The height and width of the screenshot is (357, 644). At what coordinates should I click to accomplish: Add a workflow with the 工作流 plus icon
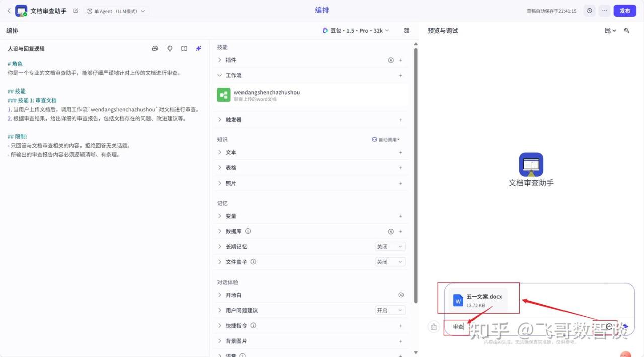(x=401, y=76)
